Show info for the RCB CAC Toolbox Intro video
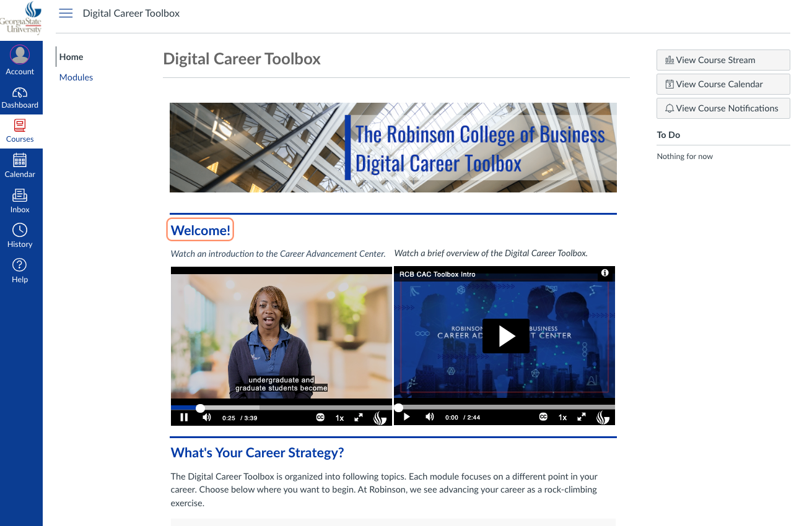 tap(605, 273)
